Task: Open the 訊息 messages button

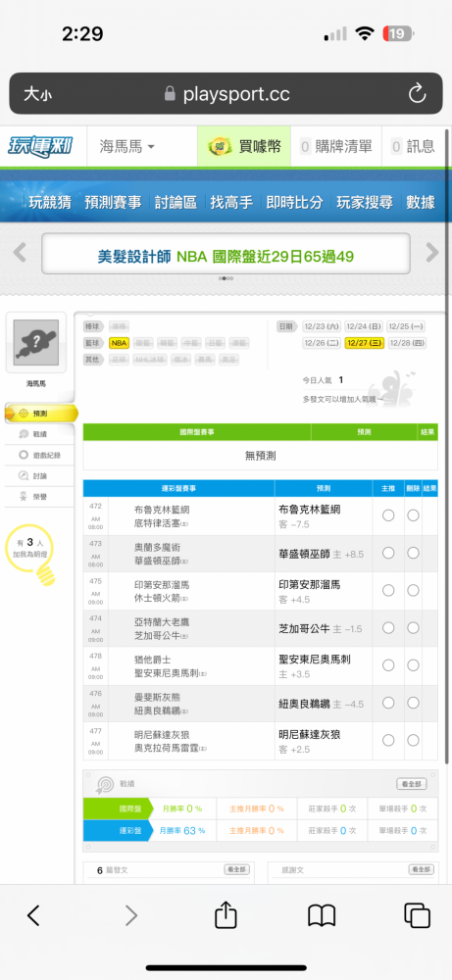Action: pyautogui.click(x=413, y=147)
